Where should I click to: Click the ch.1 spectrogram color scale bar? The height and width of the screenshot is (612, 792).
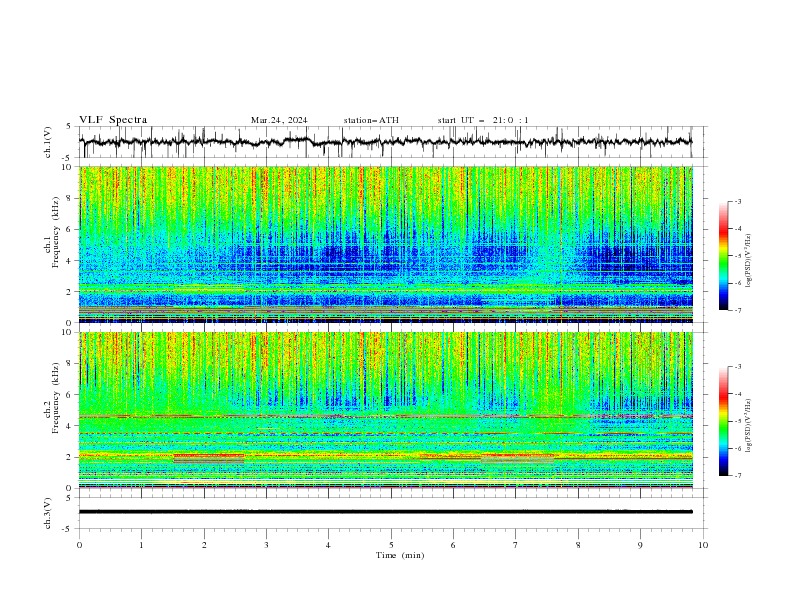(x=723, y=256)
